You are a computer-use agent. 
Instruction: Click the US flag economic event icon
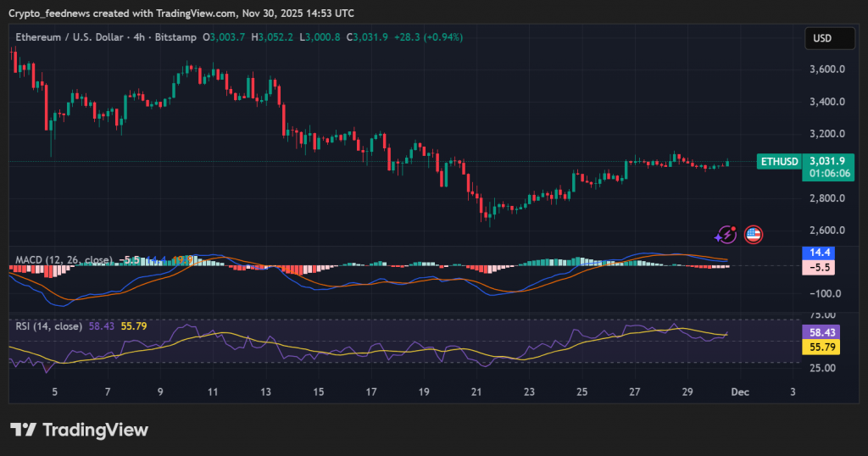[x=753, y=235]
